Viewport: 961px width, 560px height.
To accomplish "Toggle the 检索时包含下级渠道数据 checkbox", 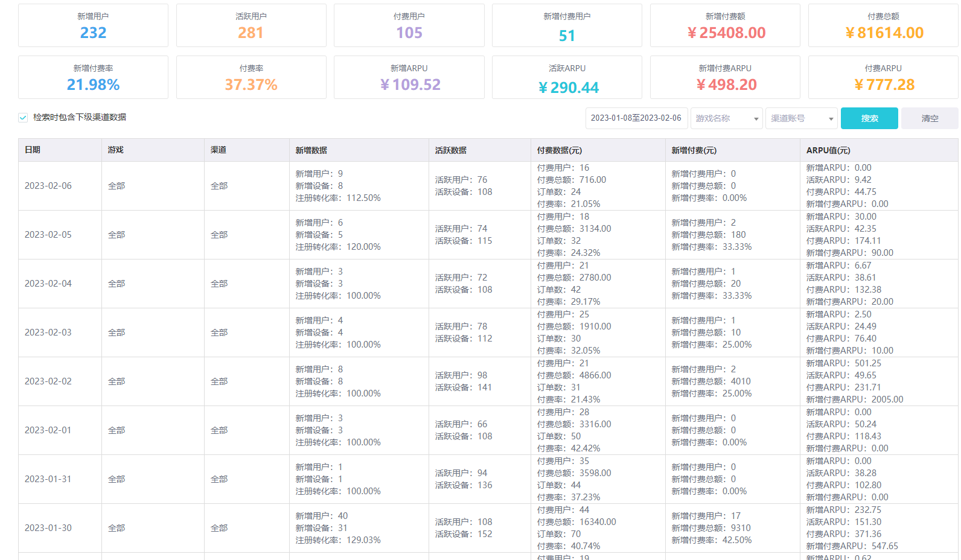I will pos(23,118).
